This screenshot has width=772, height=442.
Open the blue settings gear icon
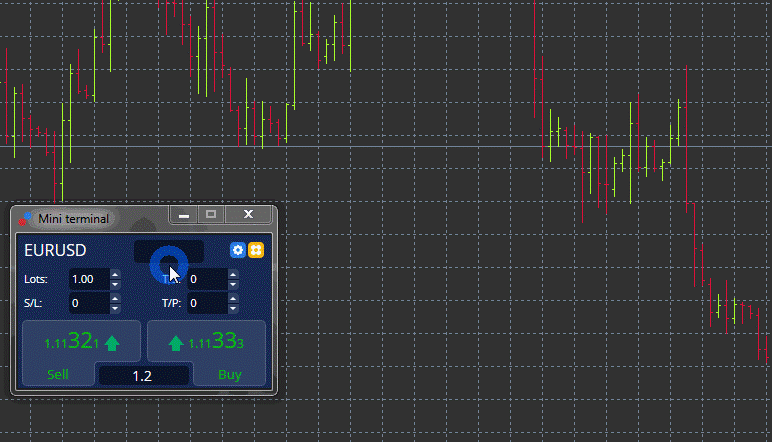coord(237,250)
